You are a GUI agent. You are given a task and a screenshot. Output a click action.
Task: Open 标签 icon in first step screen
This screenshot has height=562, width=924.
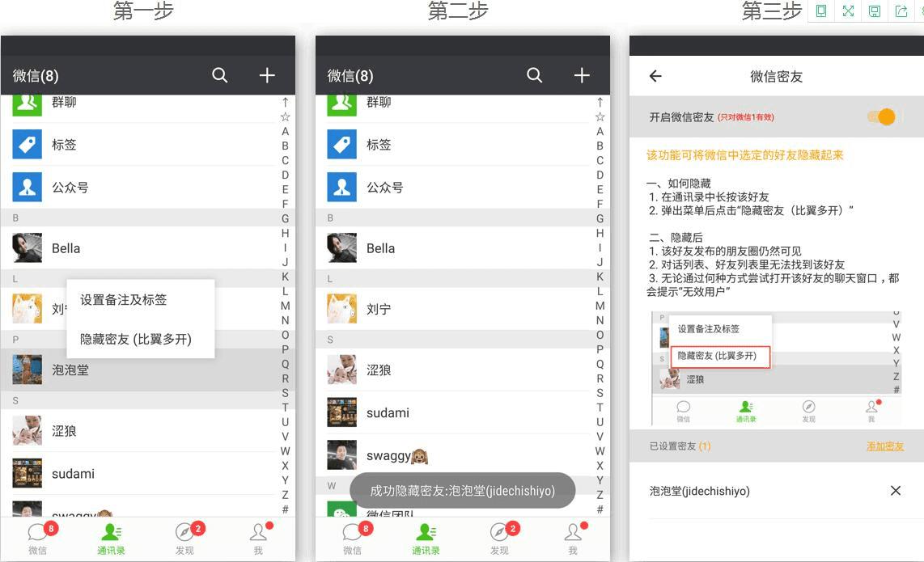(28, 144)
